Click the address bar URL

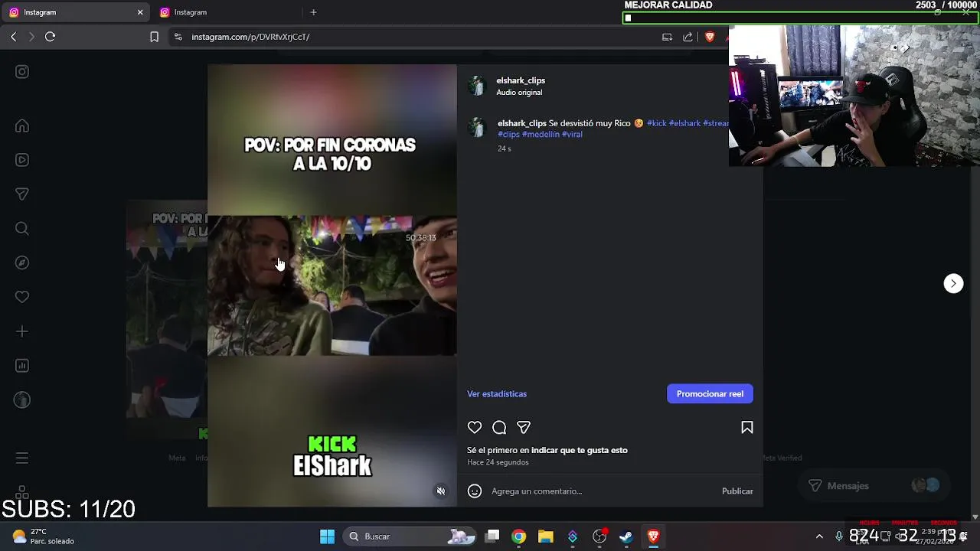tap(250, 37)
